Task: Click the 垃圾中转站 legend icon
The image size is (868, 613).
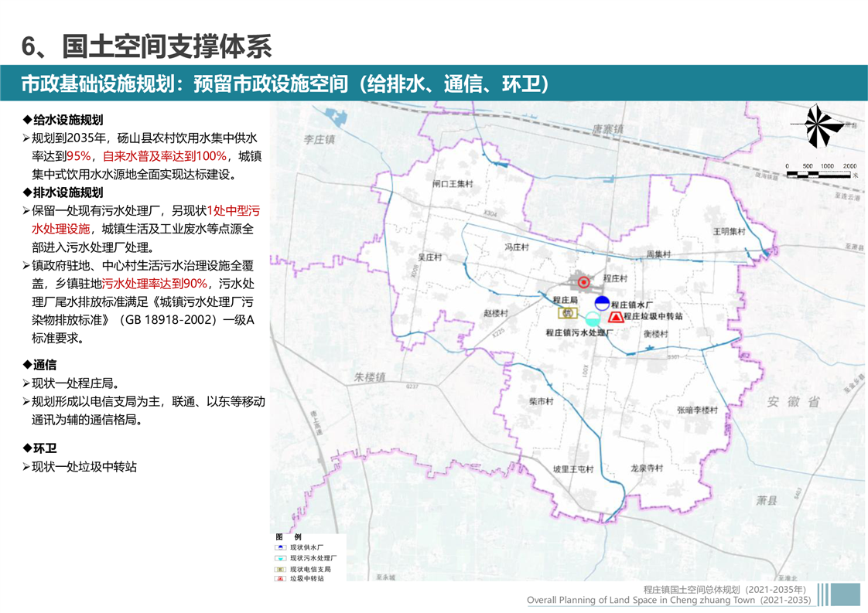Action: tap(280, 578)
